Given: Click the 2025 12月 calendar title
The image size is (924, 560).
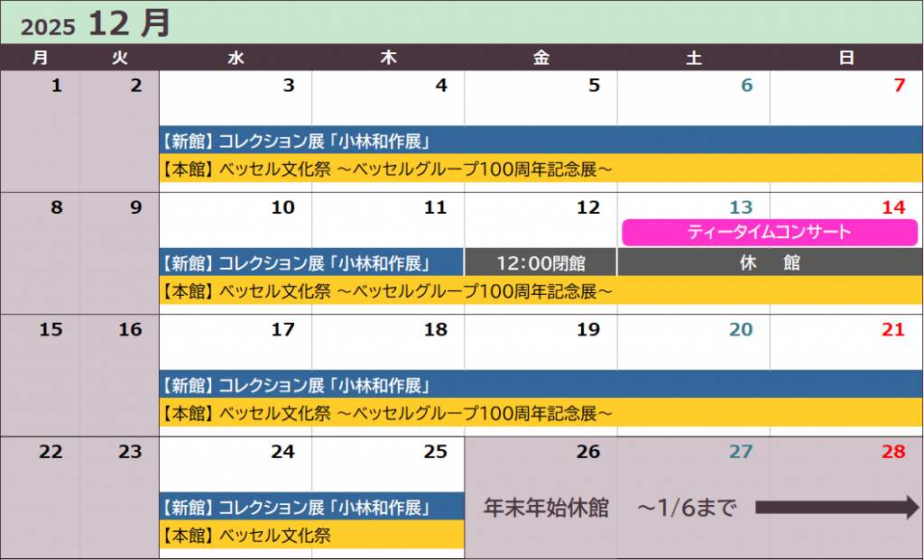Looking at the screenshot, I should 96,23.
